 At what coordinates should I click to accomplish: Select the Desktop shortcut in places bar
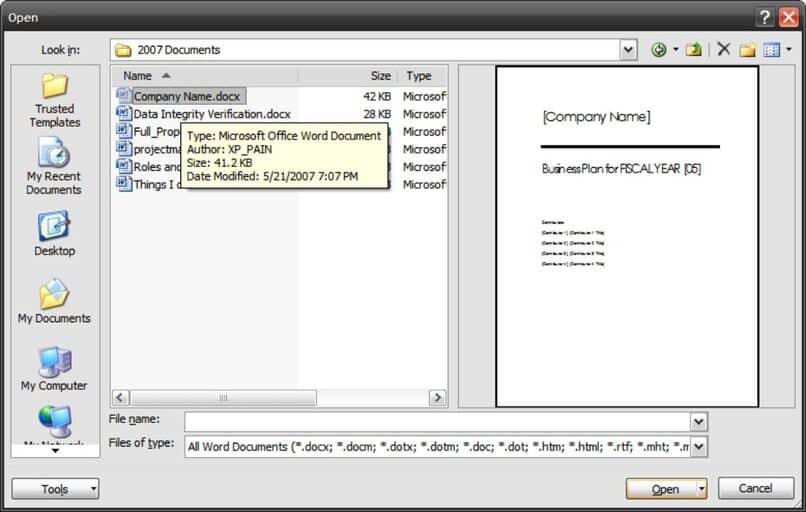pos(54,233)
